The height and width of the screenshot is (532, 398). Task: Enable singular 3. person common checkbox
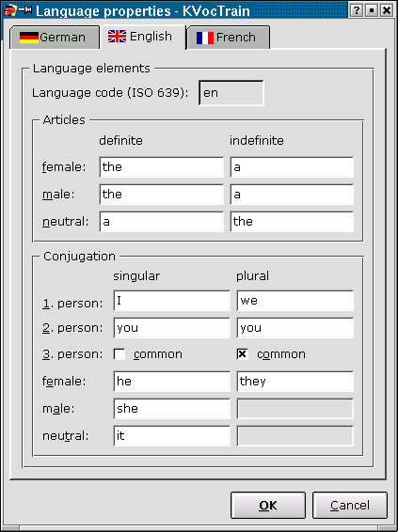tap(119, 354)
